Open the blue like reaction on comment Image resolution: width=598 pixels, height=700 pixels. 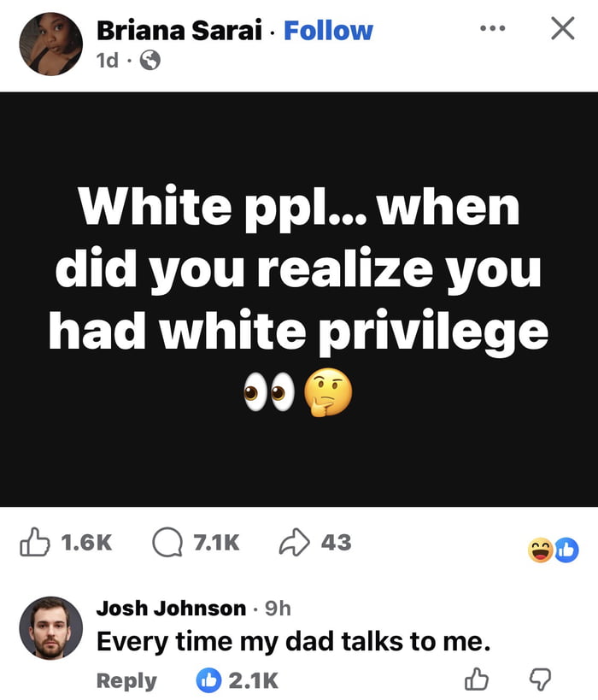tap(208, 680)
